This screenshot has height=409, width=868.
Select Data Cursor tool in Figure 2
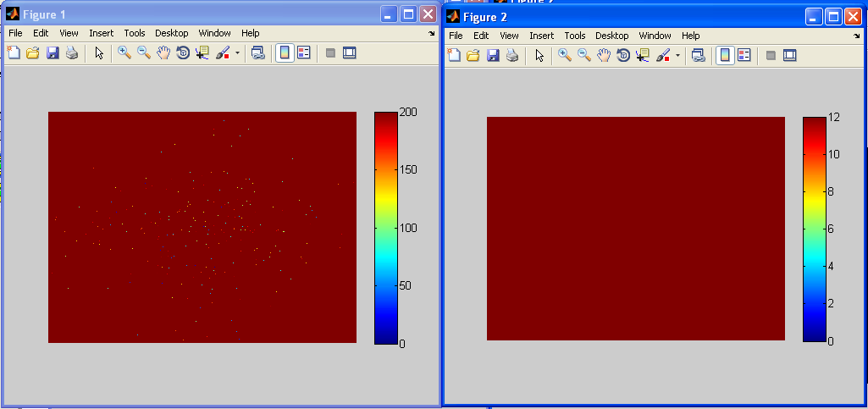coord(643,55)
